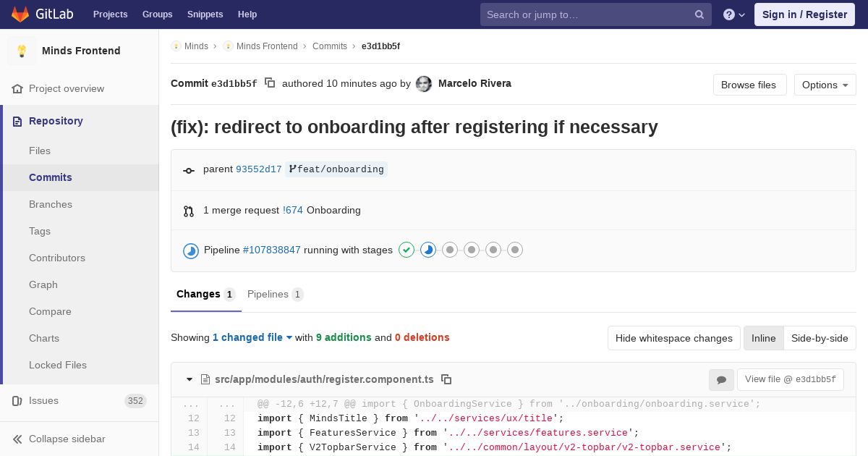Open the Options dropdown

pos(825,85)
